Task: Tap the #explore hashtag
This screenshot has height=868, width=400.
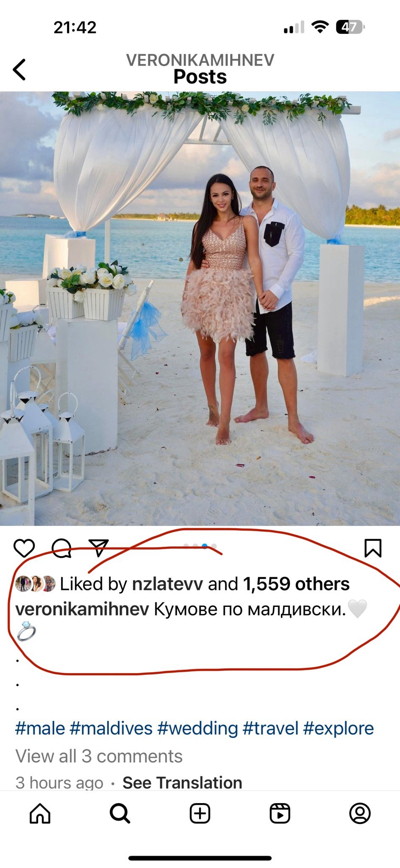Action: point(339,729)
